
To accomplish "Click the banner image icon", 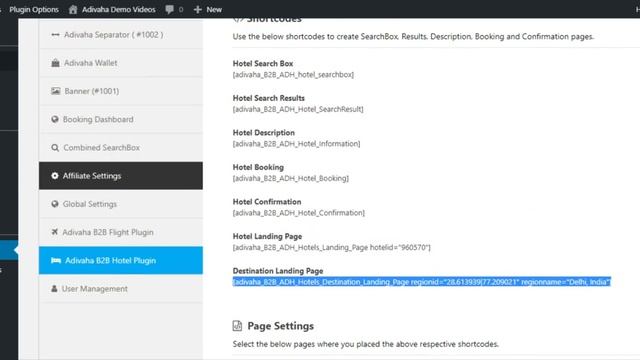I will coord(56,91).
